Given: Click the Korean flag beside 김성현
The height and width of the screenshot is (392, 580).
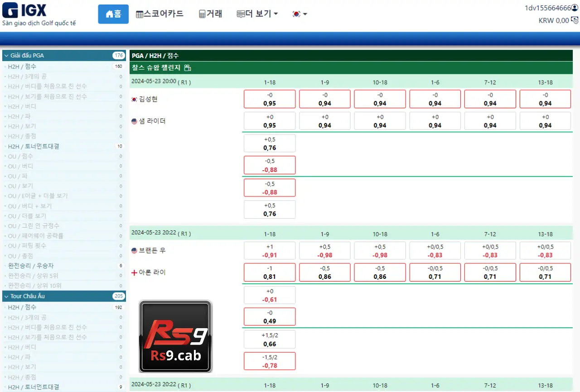Looking at the screenshot, I should pos(134,99).
